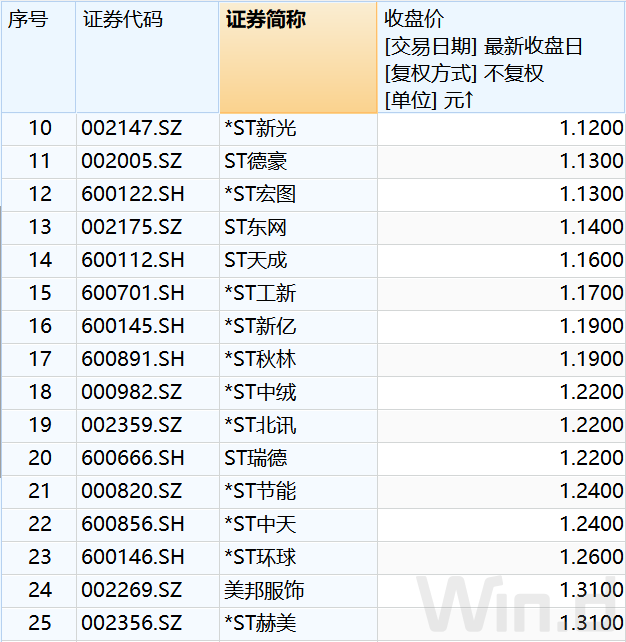Select the ST瑞德 name cell
The image size is (626, 642).
(x=298, y=458)
